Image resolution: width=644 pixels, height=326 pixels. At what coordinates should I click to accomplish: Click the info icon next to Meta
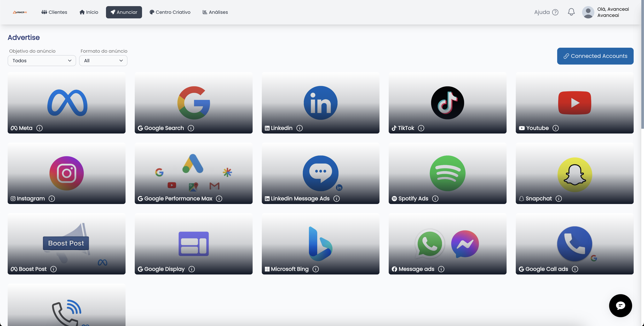(x=39, y=128)
